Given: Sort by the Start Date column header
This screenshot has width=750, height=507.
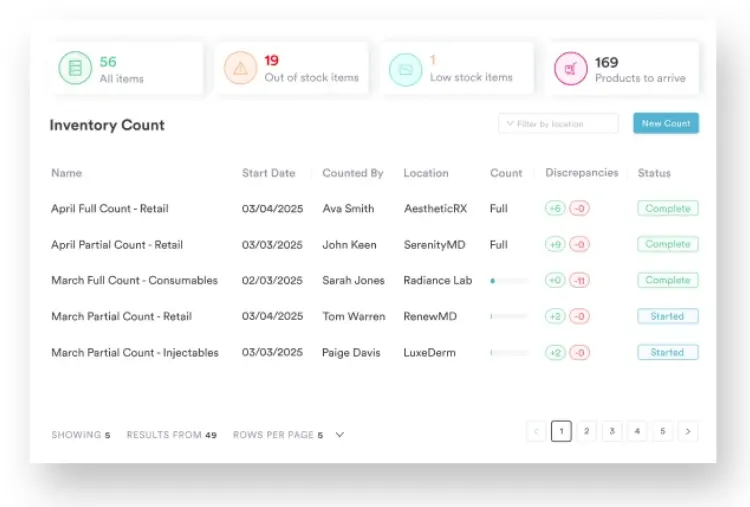Looking at the screenshot, I should pyautogui.click(x=268, y=173).
